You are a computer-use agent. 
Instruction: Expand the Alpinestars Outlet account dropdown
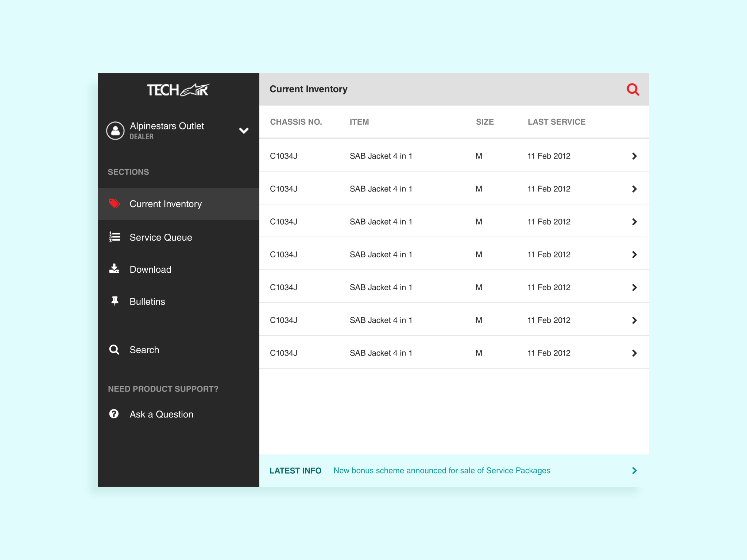point(244,131)
